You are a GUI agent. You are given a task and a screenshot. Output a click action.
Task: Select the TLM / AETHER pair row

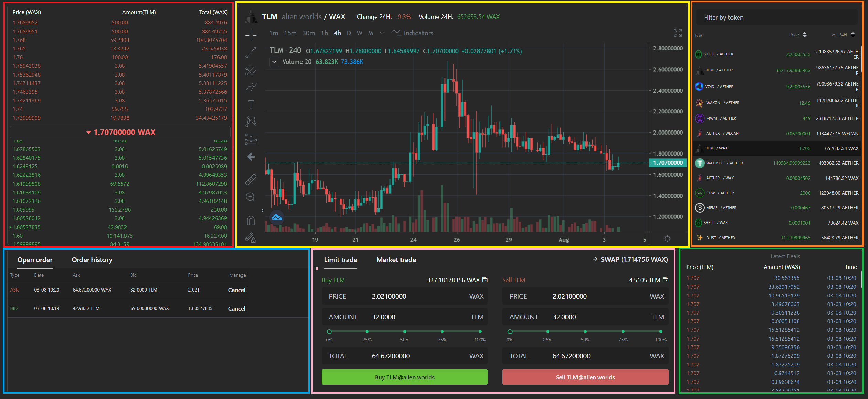pyautogui.click(x=777, y=70)
